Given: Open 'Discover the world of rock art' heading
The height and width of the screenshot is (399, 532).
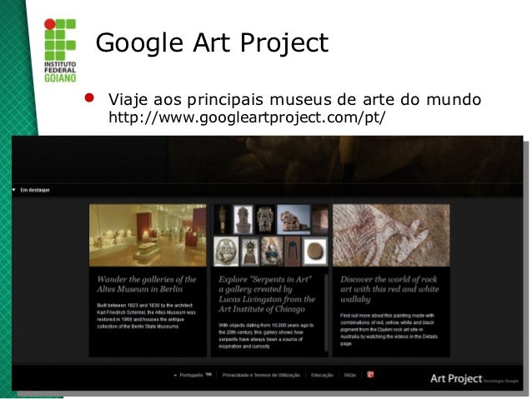Looking at the screenshot, I should [x=389, y=289].
